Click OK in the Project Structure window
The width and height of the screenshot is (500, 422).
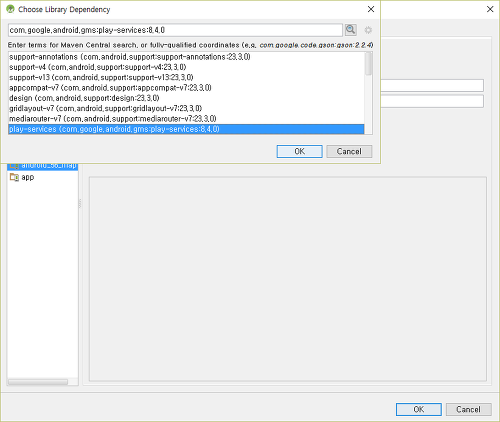pyautogui.click(x=419, y=409)
